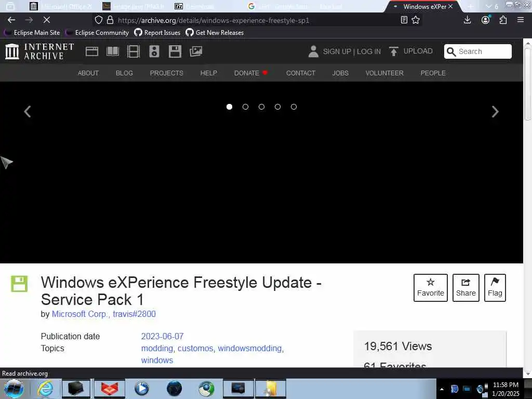Open the browser account profile icon
The height and width of the screenshot is (399, 532).
[486, 20]
